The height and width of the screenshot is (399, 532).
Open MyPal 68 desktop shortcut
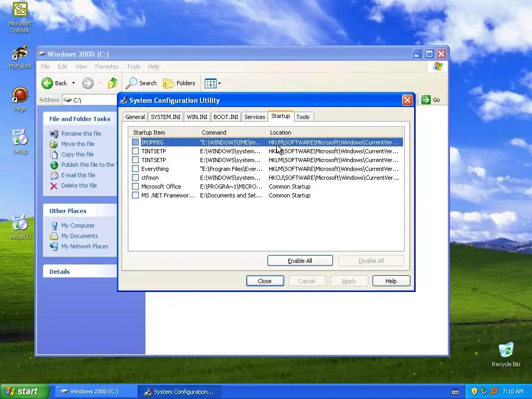pos(20,57)
